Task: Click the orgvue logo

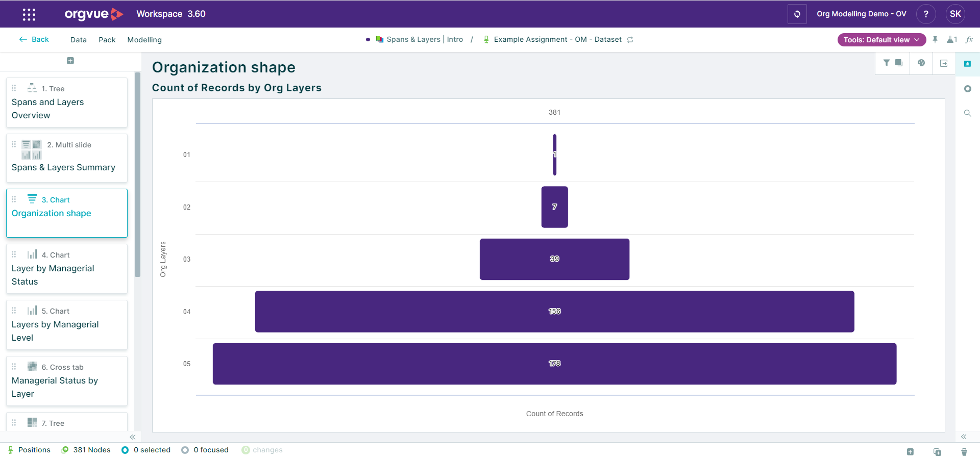Action: pos(94,14)
